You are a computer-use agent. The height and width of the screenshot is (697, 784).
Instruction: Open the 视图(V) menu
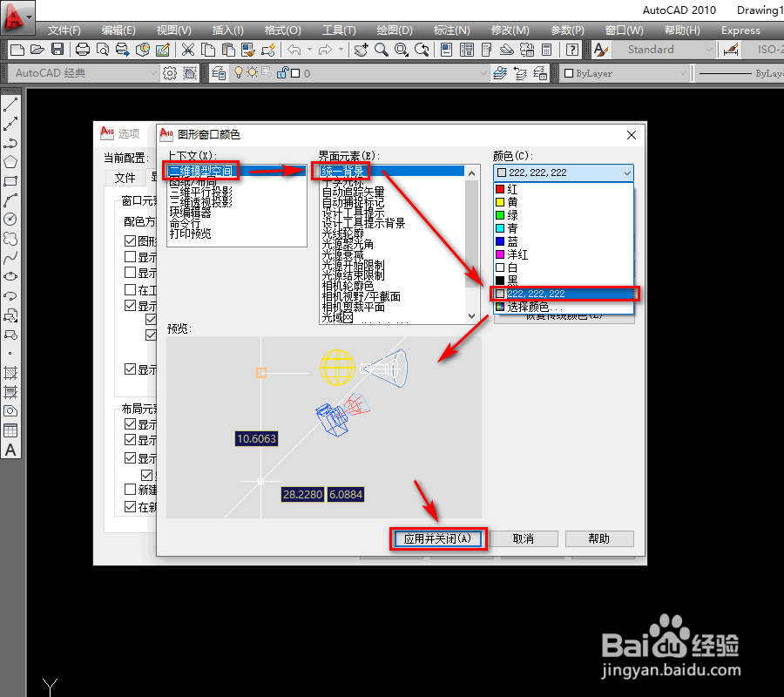click(x=173, y=30)
